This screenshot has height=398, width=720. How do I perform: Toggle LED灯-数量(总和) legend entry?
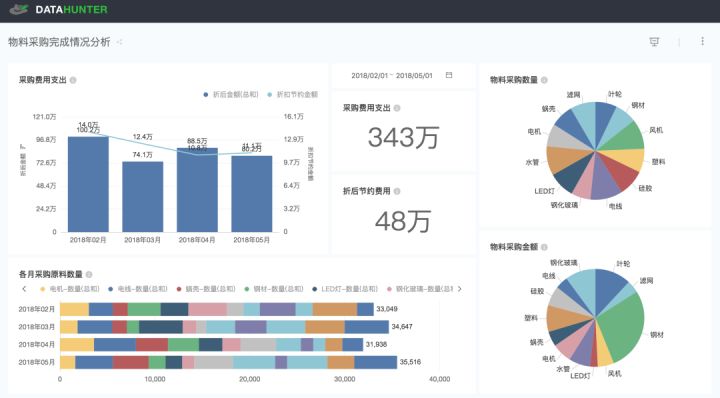(x=345, y=289)
